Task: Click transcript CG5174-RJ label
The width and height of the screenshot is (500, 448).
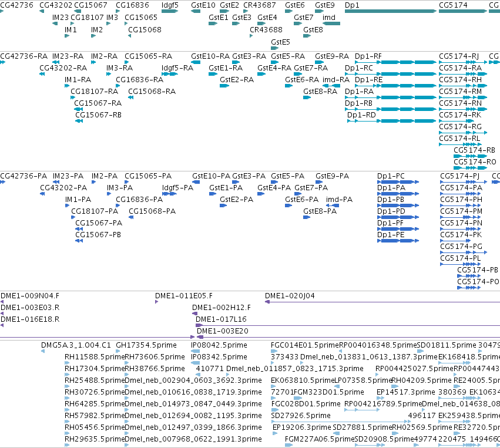Action: 459,56
